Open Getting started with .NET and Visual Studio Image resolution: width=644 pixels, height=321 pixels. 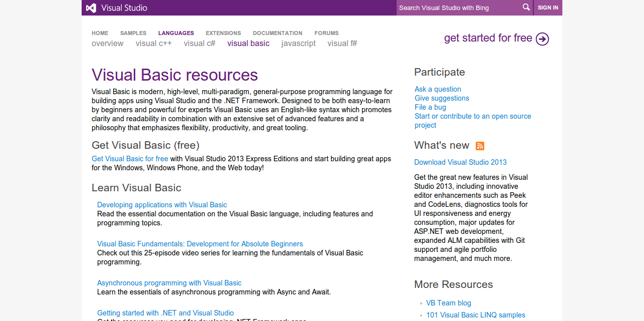click(x=166, y=313)
